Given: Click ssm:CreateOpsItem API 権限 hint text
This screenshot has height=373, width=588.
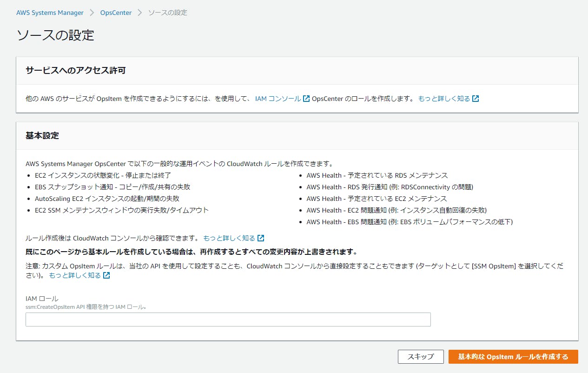Looking at the screenshot, I should [86, 307].
